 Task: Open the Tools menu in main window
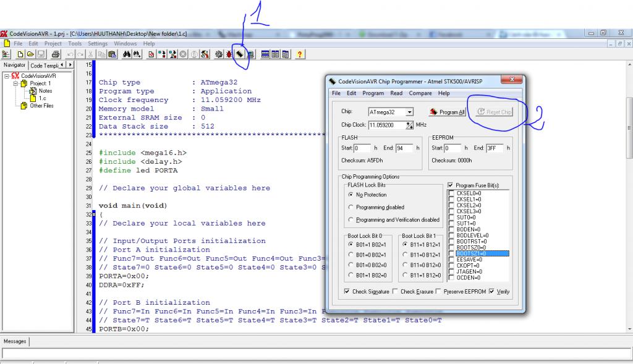[x=75, y=44]
